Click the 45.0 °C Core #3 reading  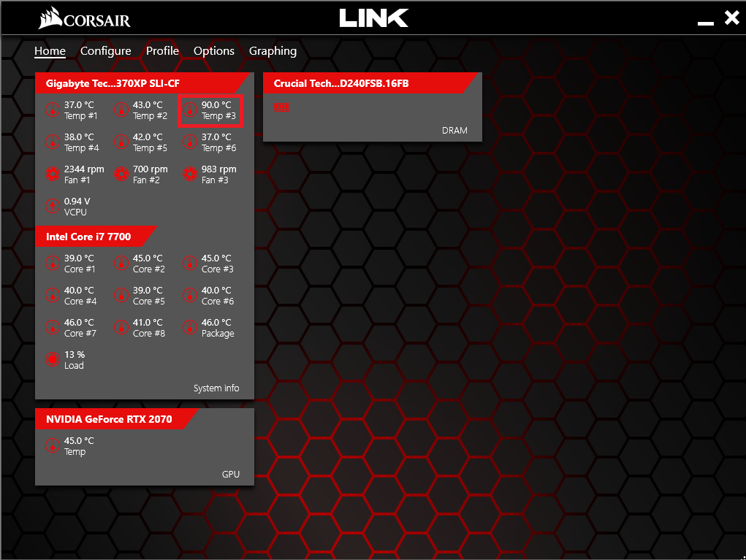216,258
